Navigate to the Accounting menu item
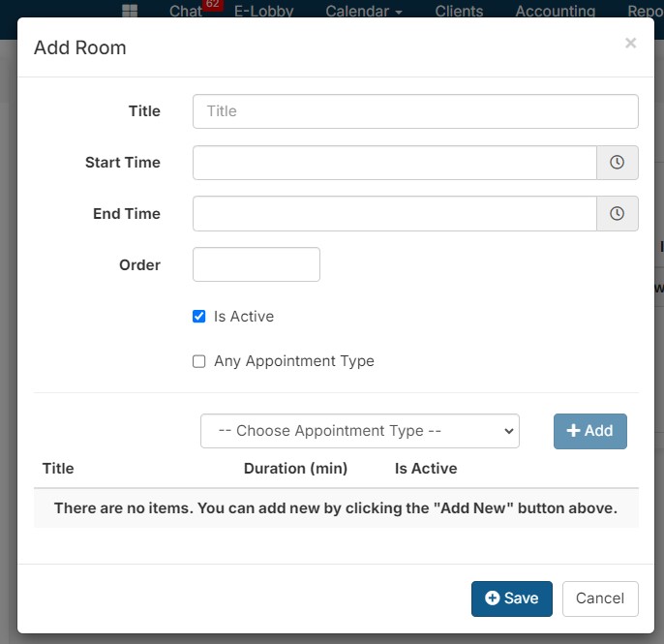This screenshot has height=644, width=664. (x=555, y=12)
